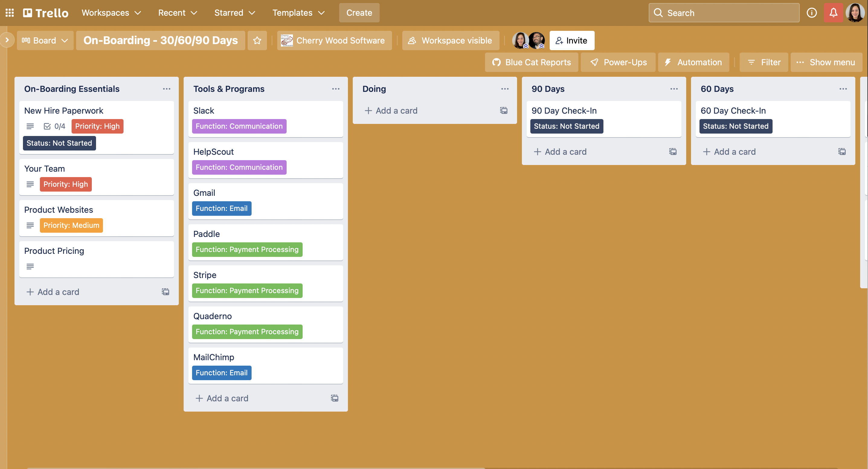
Task: Toggle Workspace visible setting
Action: tap(451, 40)
